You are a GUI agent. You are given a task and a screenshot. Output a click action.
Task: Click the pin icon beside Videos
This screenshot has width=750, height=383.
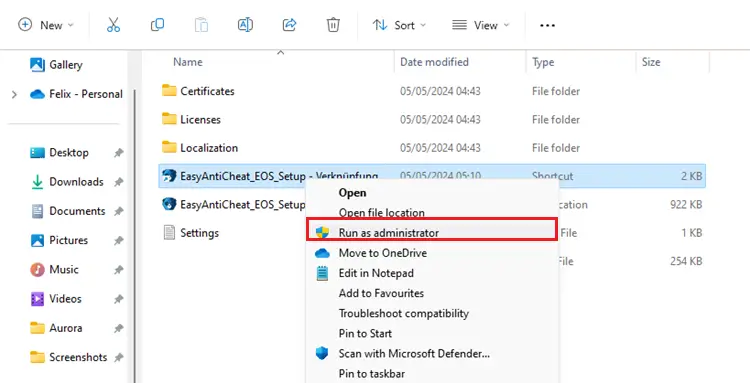click(x=118, y=299)
